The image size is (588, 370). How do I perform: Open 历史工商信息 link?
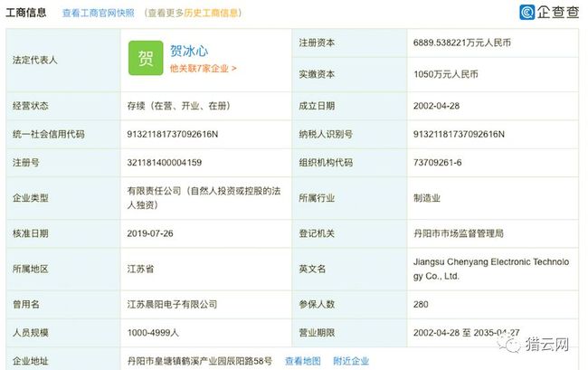[211, 13]
